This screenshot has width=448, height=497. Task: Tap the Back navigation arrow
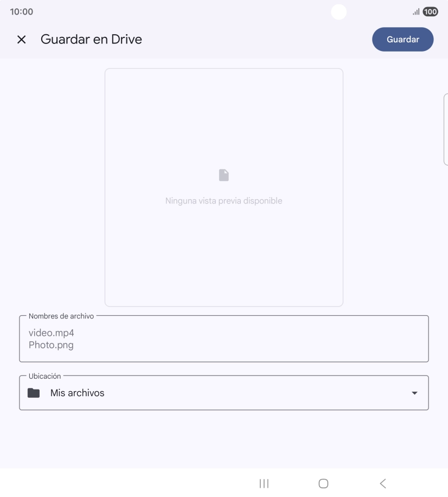[x=383, y=483]
